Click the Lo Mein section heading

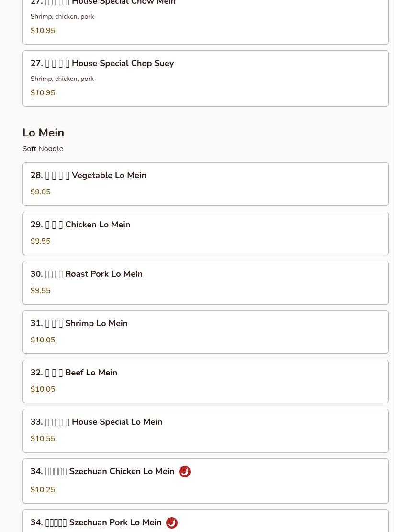[x=43, y=133]
